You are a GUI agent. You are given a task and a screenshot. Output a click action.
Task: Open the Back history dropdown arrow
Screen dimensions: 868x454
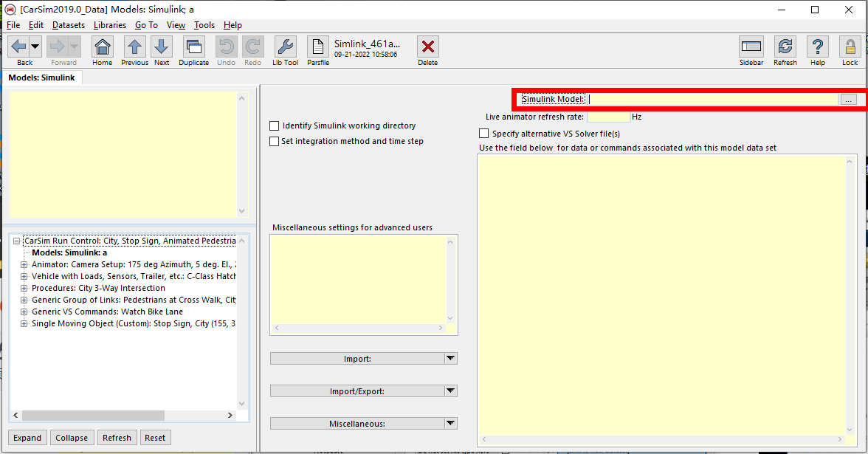pos(35,47)
